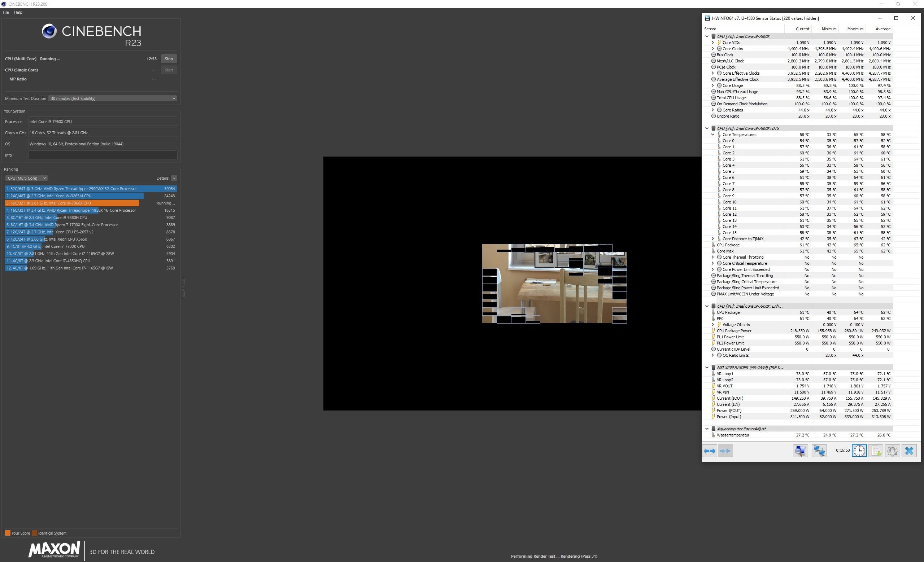Click the Single Core Start button
This screenshot has width=924, height=562.
click(169, 70)
